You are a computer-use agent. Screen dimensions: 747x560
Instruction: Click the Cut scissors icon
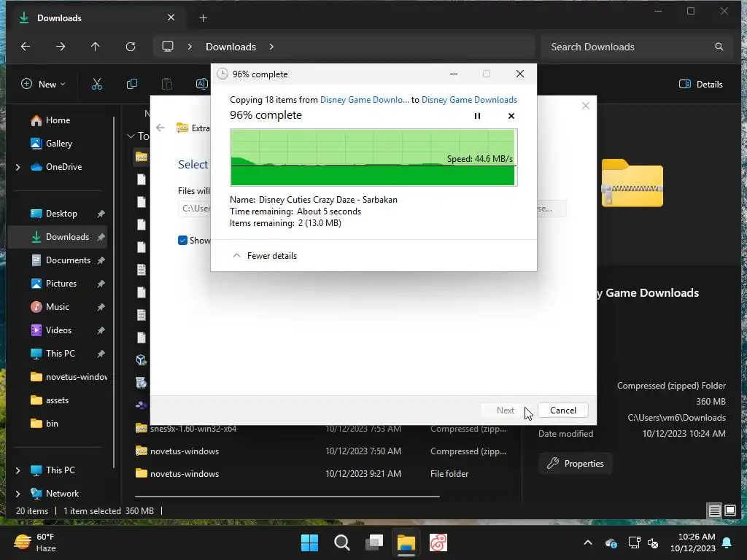pos(97,85)
